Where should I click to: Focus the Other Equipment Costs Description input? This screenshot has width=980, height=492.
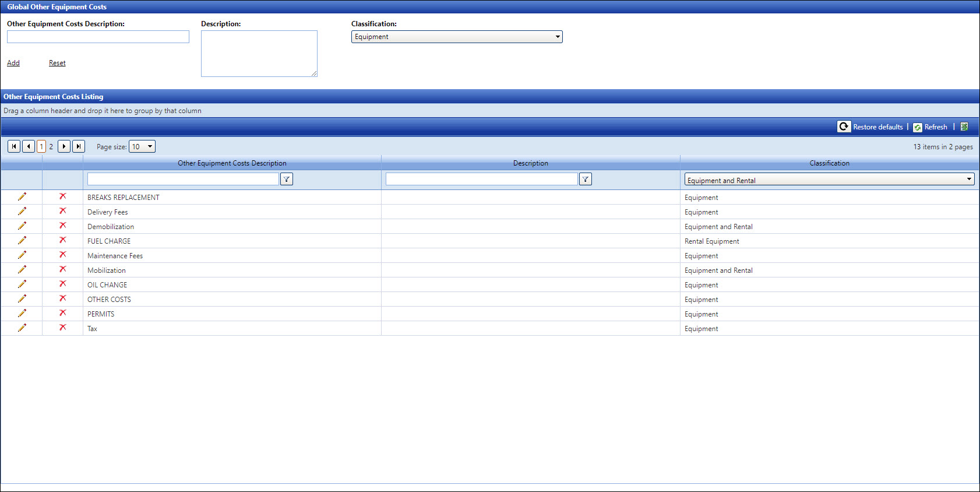98,37
